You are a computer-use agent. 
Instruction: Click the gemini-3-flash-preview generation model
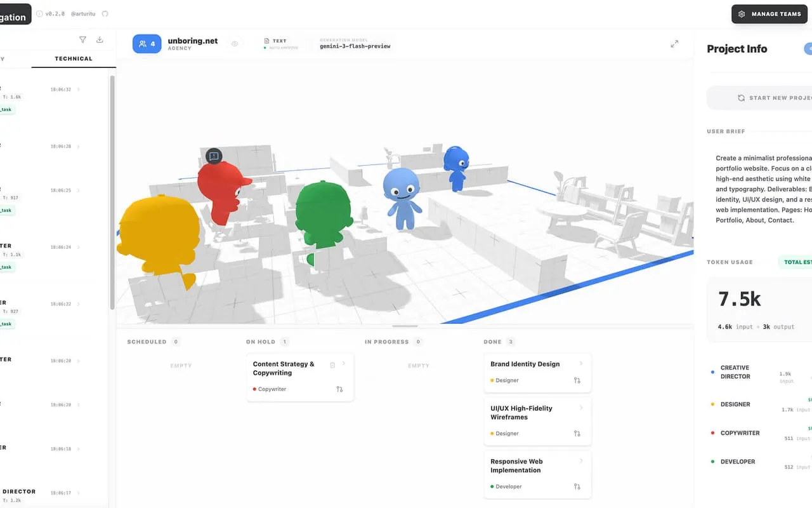(x=355, y=46)
